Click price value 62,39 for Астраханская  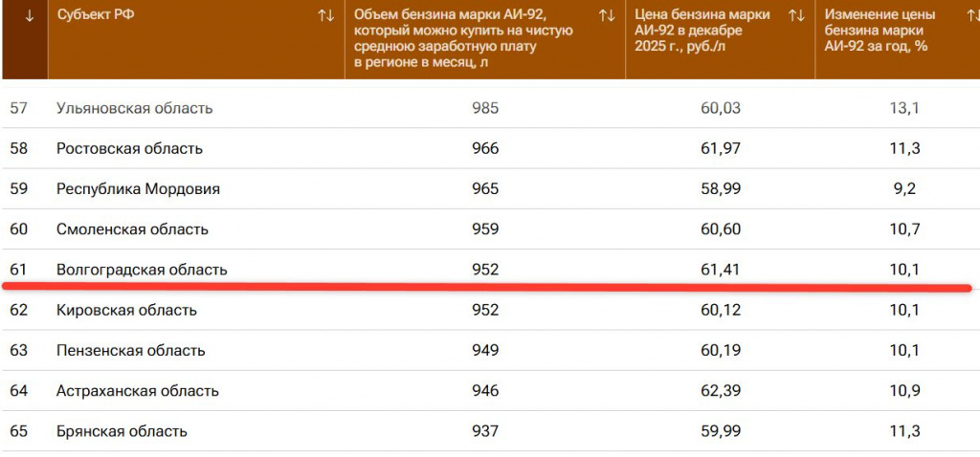click(721, 391)
